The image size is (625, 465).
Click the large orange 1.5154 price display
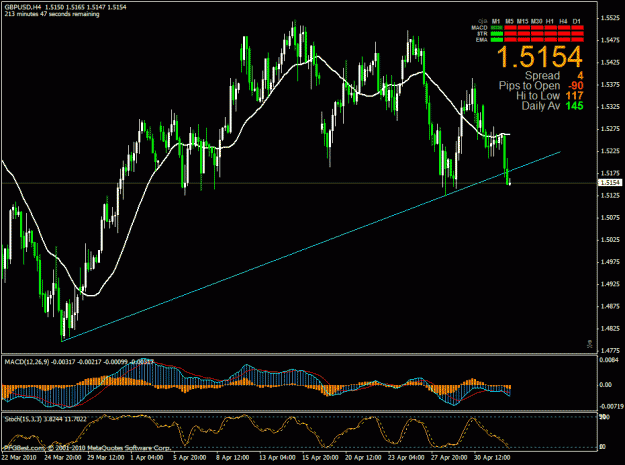coord(540,57)
